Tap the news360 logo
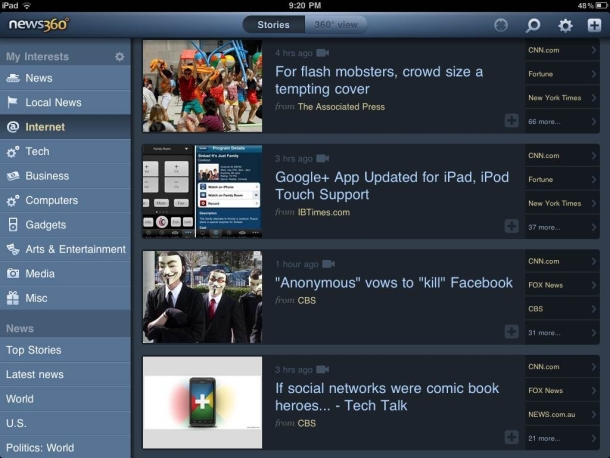Viewport: 610px width, 458px height. [39, 25]
